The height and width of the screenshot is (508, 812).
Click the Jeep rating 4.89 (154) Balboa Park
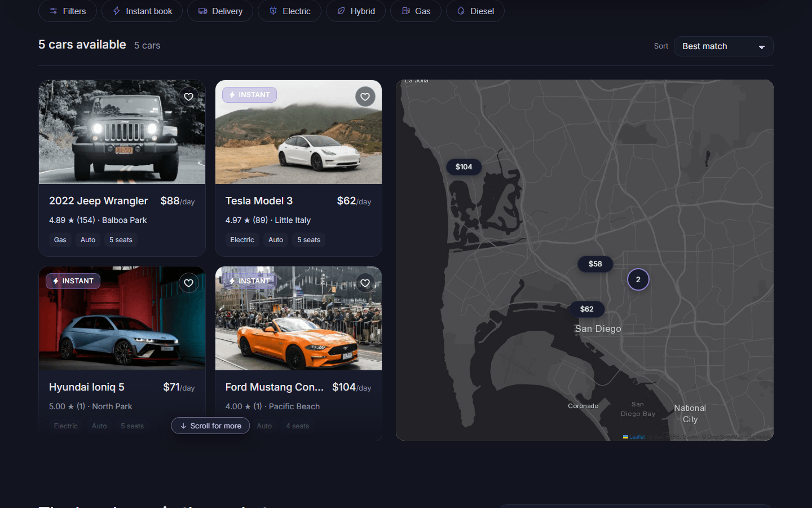click(98, 220)
